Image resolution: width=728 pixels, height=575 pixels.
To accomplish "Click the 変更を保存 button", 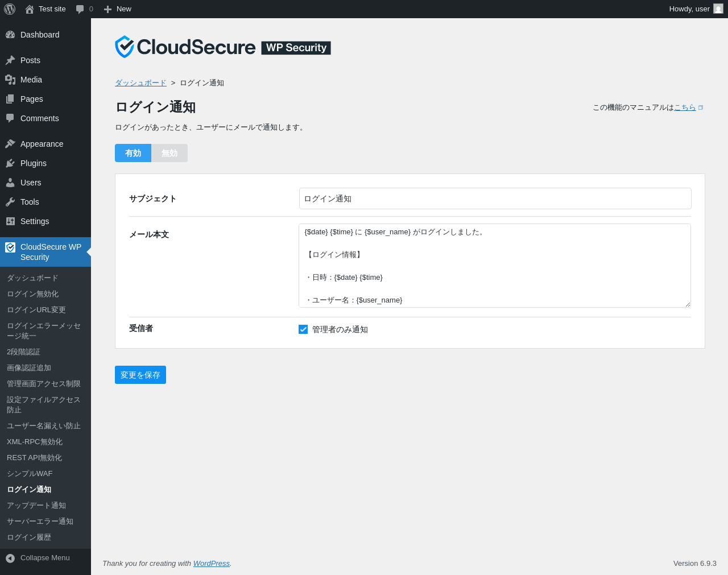I will 140,375.
